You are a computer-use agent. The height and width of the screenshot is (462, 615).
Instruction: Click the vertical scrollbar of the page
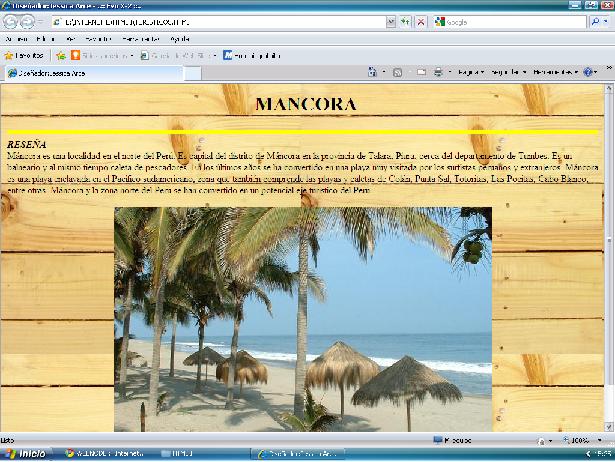[609, 250]
